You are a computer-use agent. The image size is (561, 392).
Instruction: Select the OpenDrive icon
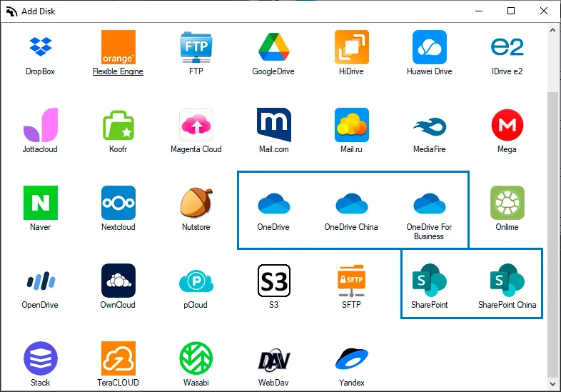(x=41, y=281)
